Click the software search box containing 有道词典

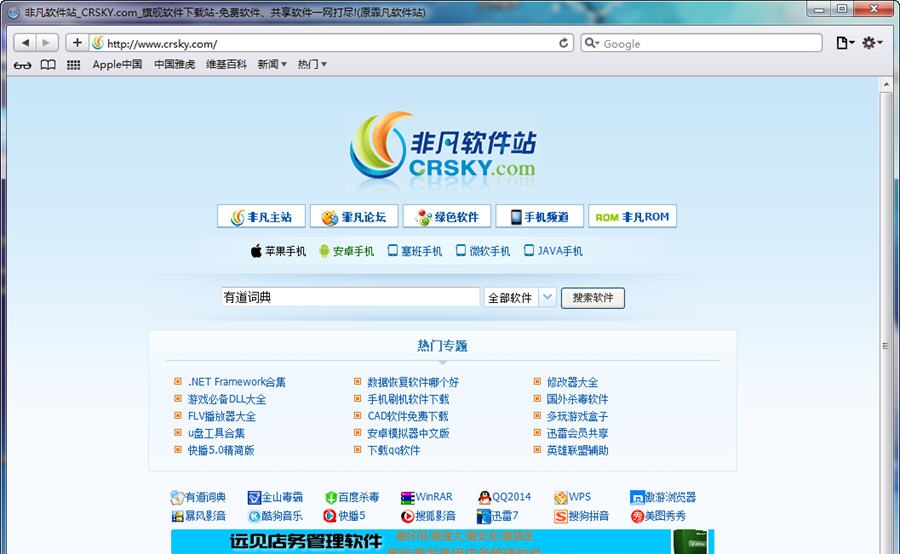pyautogui.click(x=350, y=297)
